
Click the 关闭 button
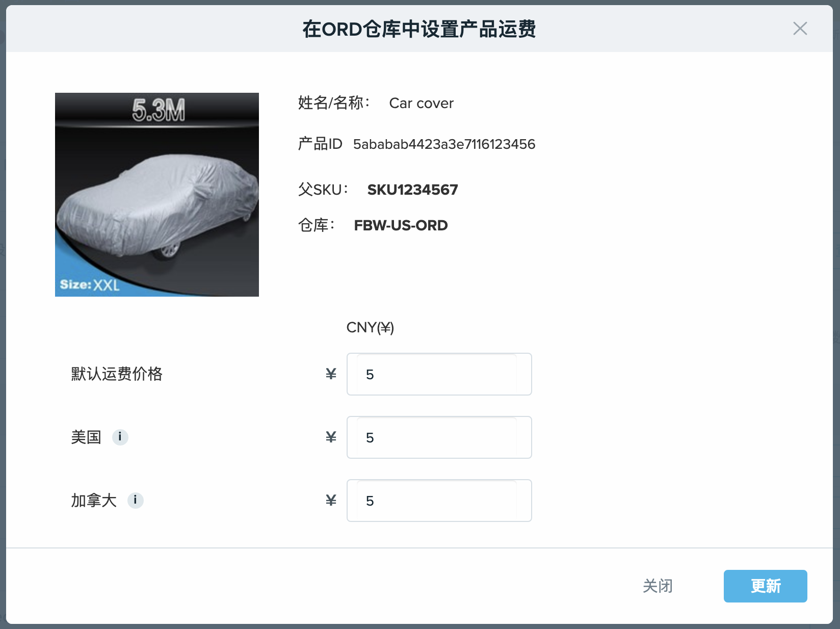(659, 586)
